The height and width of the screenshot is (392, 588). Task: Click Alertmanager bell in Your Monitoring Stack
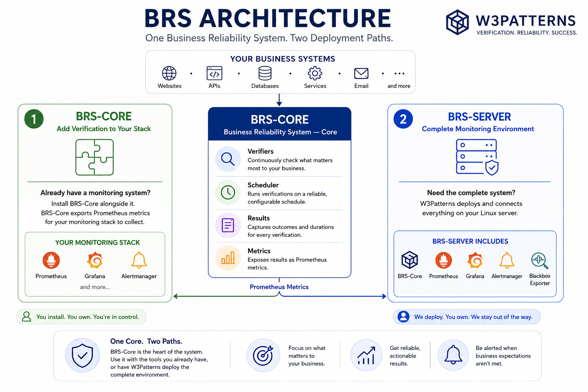(x=139, y=260)
